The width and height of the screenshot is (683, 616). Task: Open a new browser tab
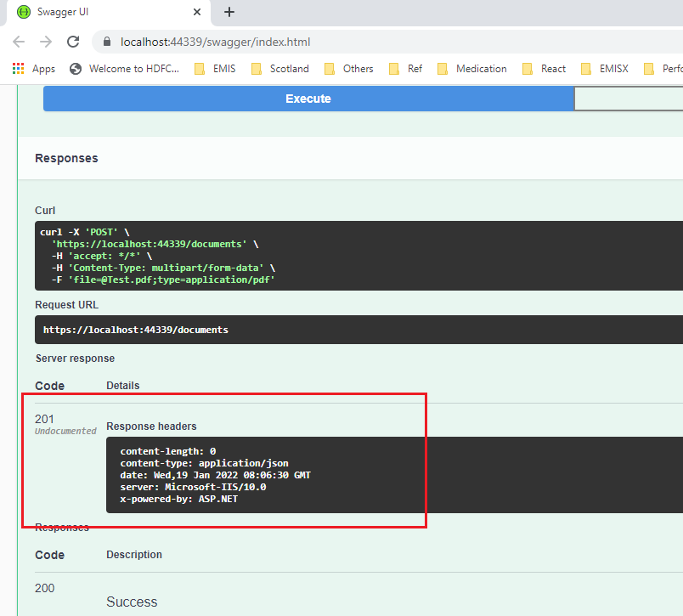(x=229, y=13)
